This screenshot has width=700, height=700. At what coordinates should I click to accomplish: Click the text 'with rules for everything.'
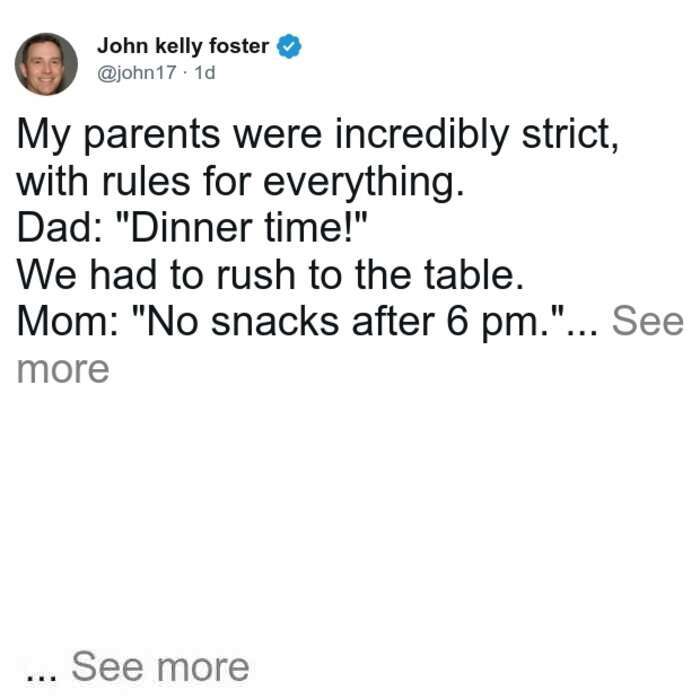coord(241,182)
